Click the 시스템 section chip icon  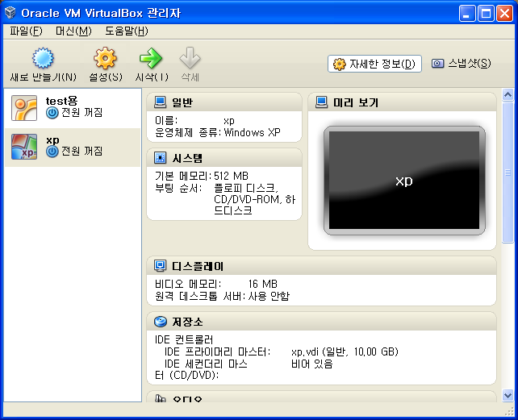click(161, 158)
